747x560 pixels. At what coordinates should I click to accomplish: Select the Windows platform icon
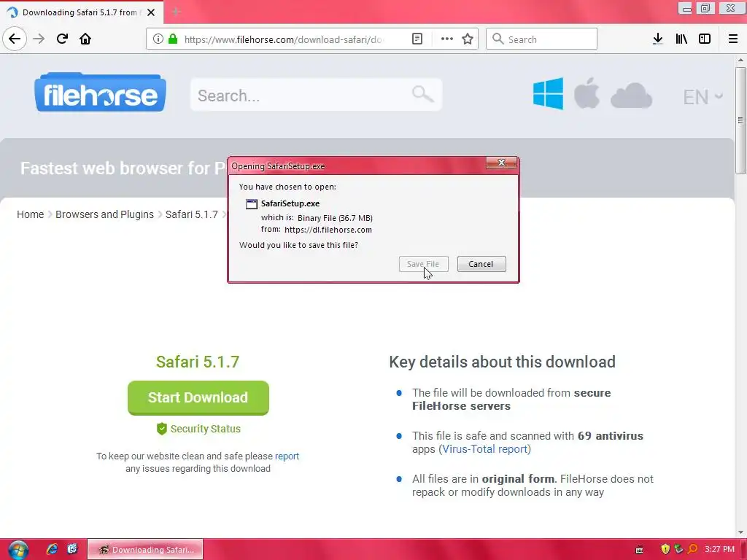click(x=548, y=93)
